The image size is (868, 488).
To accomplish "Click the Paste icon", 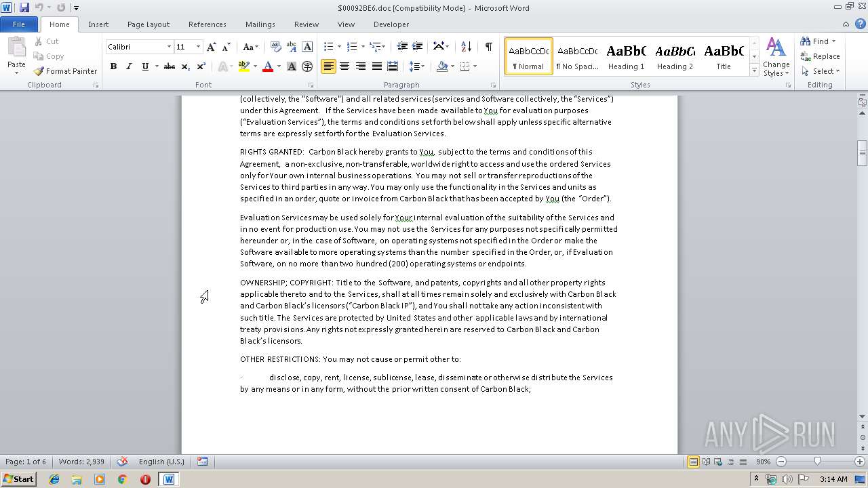I will (16, 47).
